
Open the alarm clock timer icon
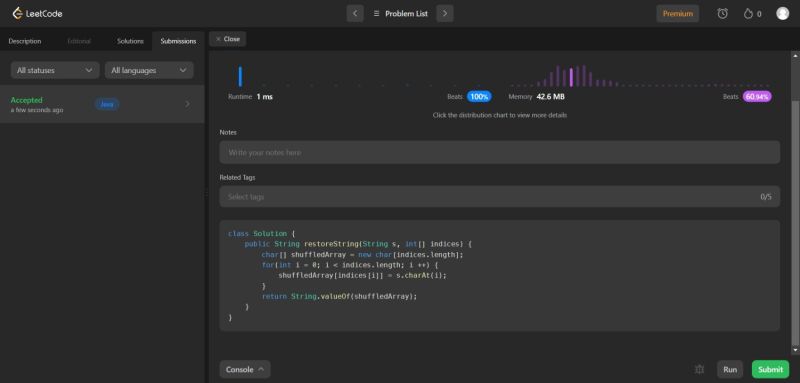coord(722,14)
